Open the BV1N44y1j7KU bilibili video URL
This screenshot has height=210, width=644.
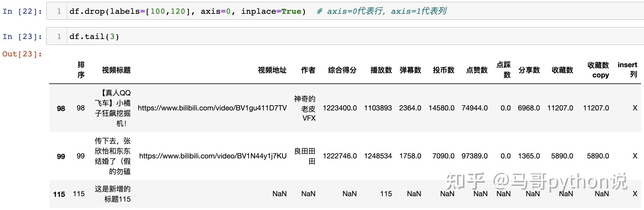click(x=213, y=156)
